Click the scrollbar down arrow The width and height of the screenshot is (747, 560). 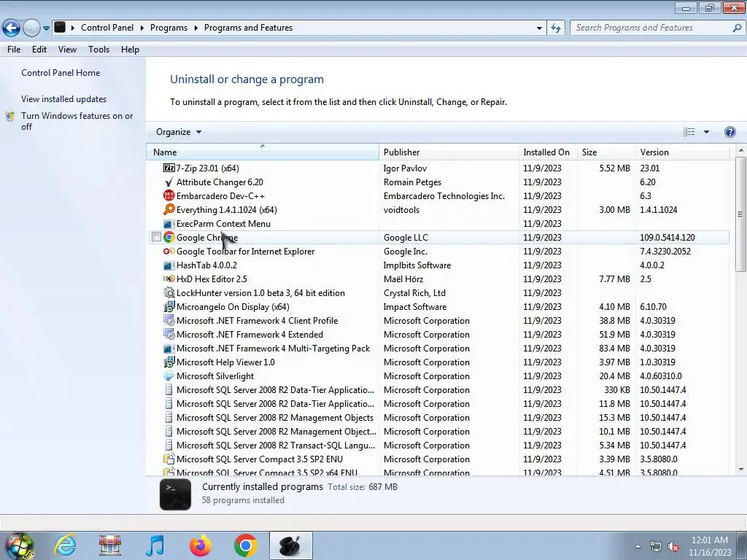click(x=740, y=470)
